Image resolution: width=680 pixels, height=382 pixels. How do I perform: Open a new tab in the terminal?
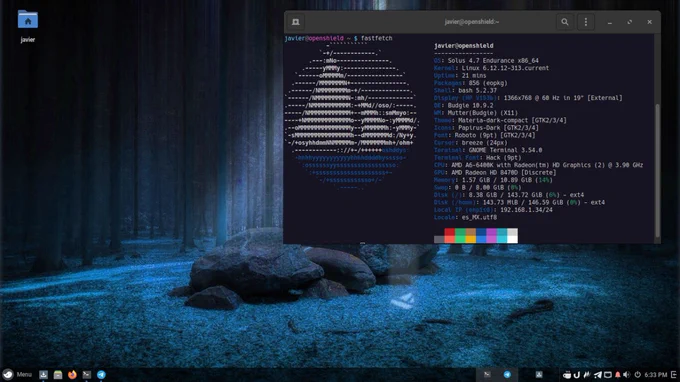(x=296, y=22)
